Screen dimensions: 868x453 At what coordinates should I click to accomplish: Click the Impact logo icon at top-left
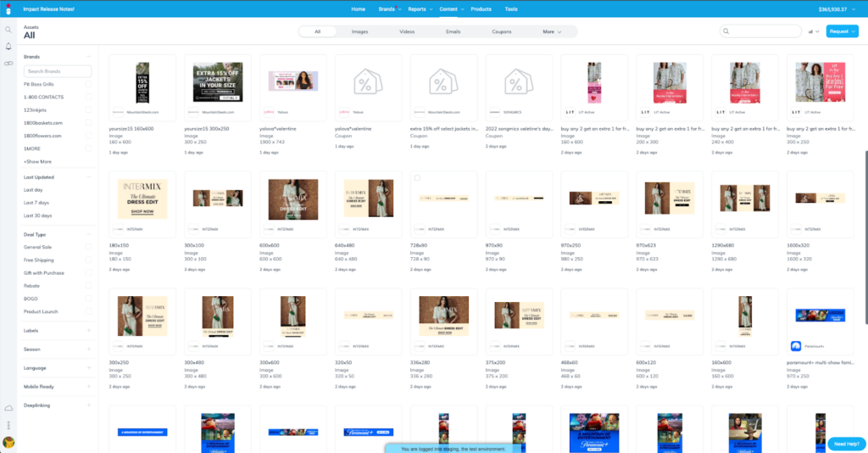point(8,9)
